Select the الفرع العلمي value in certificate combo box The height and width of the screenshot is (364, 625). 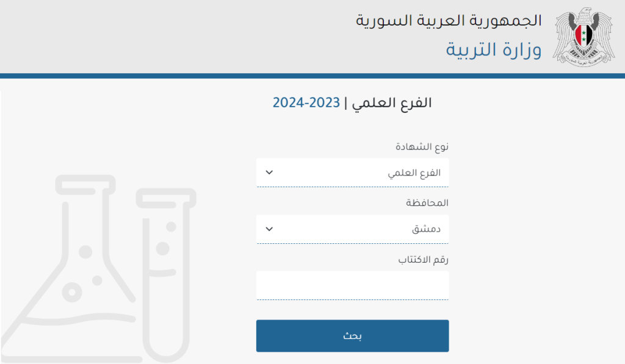414,173
